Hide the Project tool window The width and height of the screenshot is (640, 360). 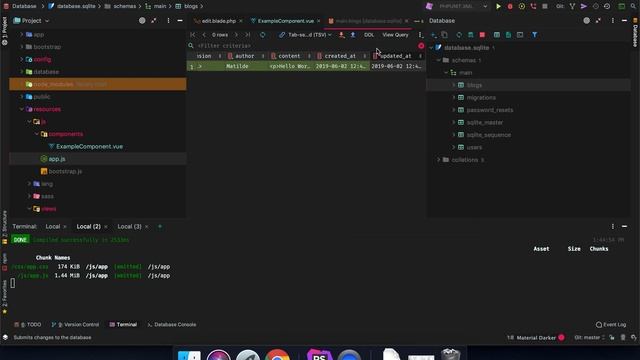[x=180, y=21]
